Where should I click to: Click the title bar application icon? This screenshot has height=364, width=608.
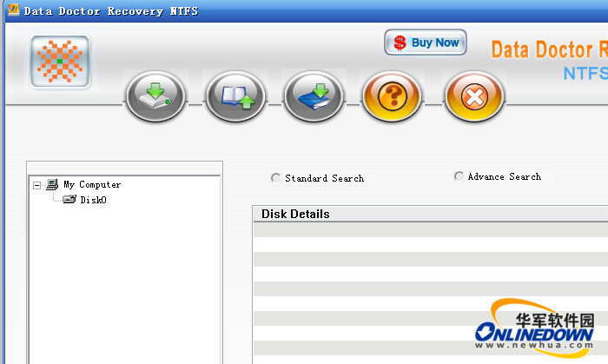click(14, 10)
